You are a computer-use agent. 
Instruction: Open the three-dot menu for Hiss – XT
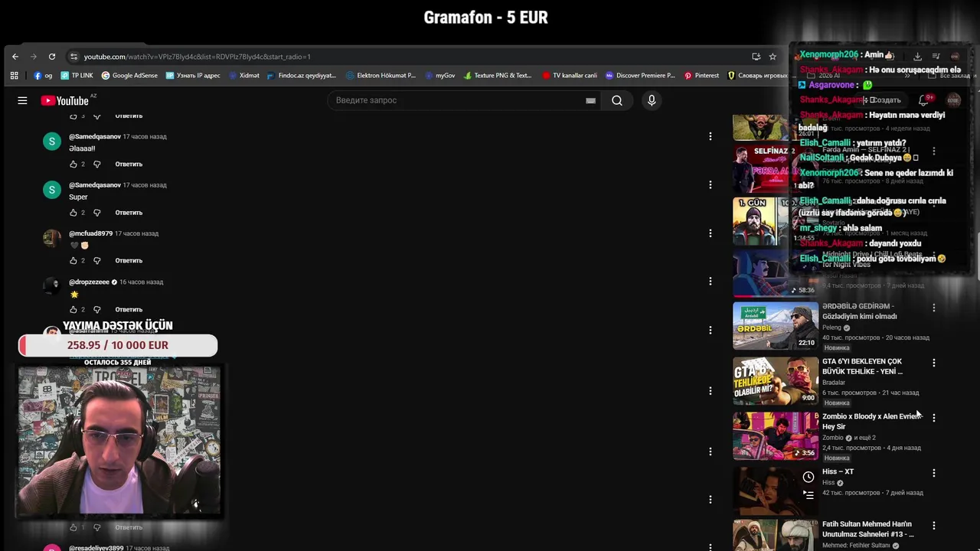coord(933,473)
